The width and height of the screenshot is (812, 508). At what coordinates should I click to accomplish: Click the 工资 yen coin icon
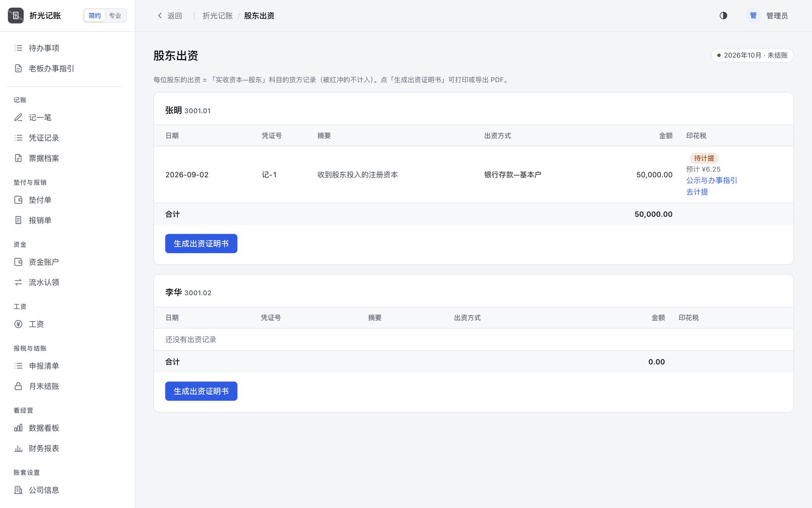pos(19,324)
